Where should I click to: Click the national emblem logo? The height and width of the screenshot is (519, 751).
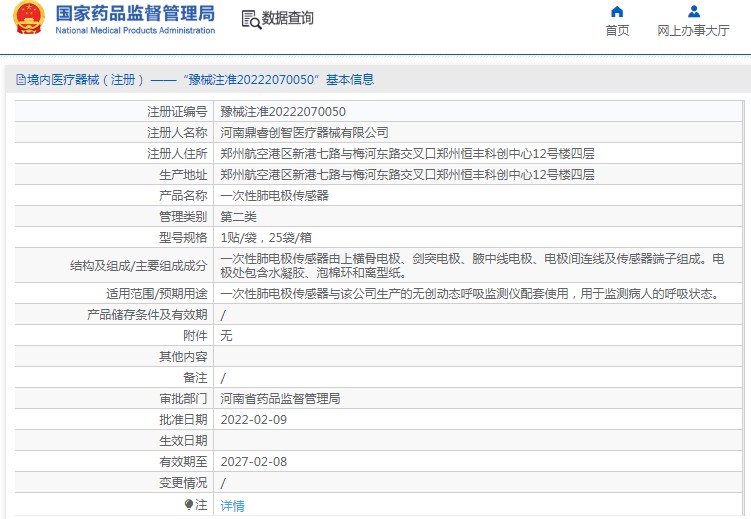[x=29, y=18]
